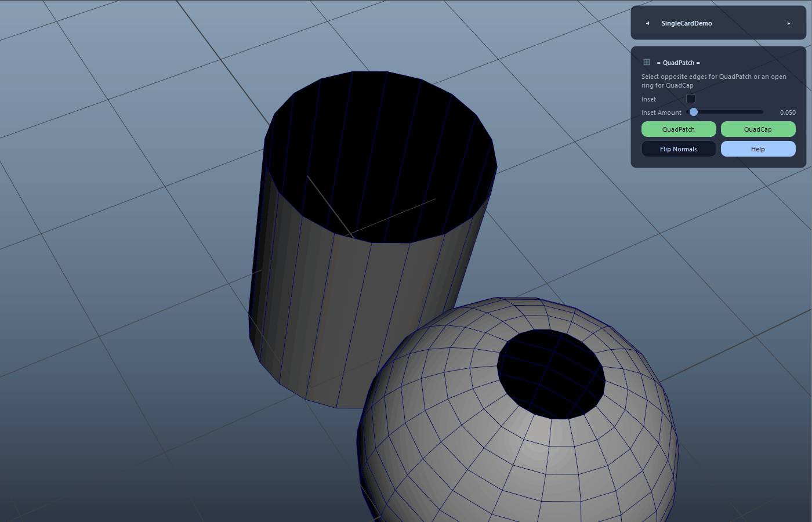This screenshot has width=812, height=522.
Task: Click the 0.050 inset amount value
Action: tap(788, 113)
